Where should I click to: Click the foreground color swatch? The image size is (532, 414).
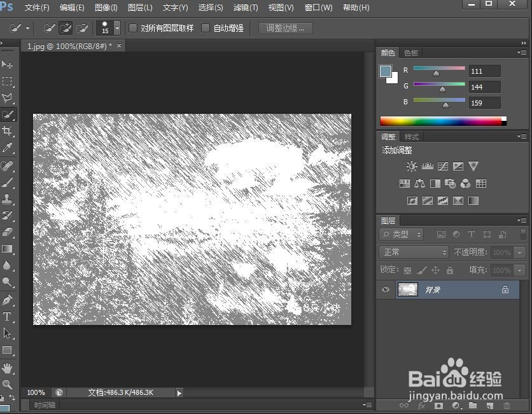(386, 71)
